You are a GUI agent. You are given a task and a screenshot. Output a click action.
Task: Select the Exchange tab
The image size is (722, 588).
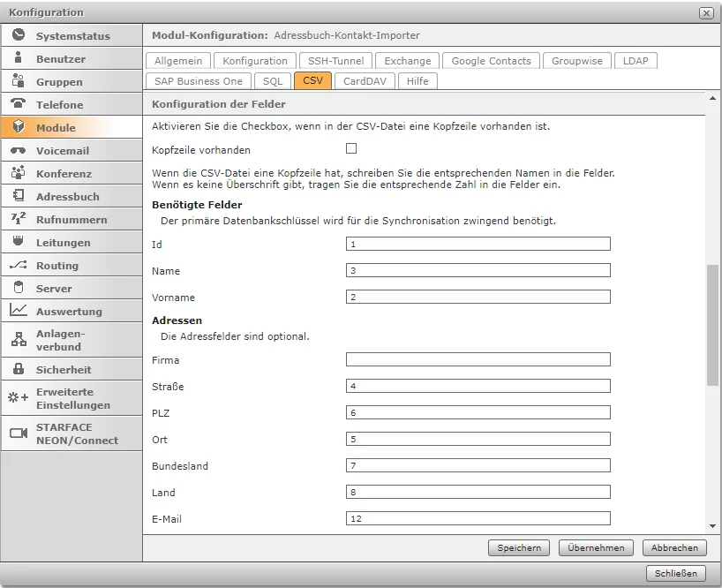click(x=408, y=61)
